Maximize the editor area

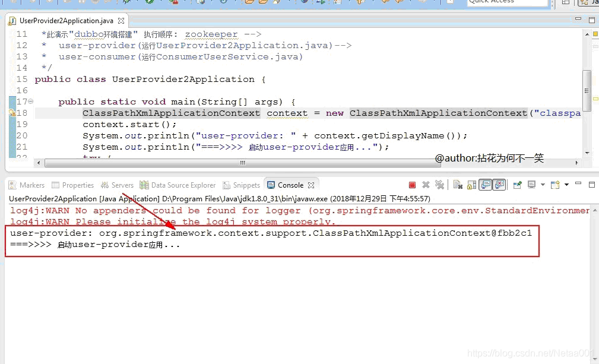click(x=592, y=20)
